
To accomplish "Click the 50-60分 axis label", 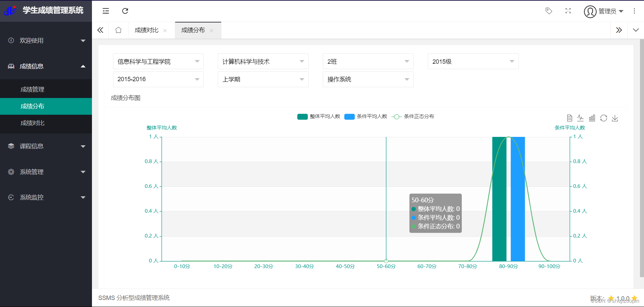I will coord(386,266).
